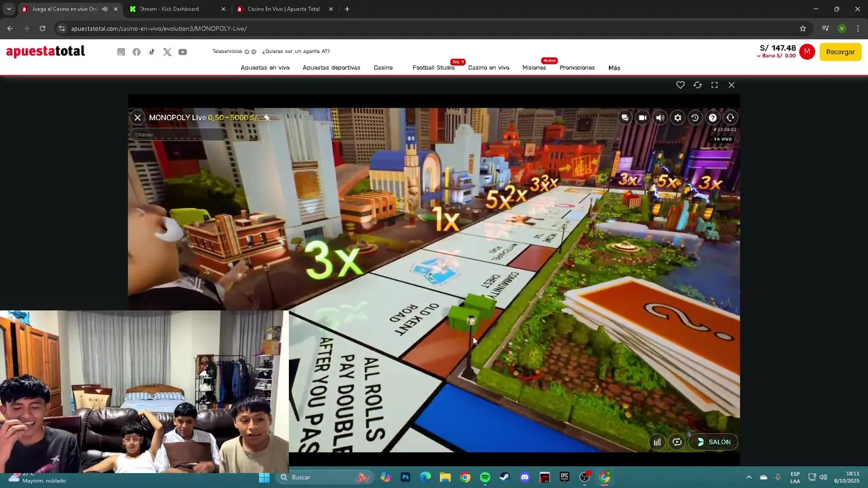
Task: Open Chrome three-dot menu
Action: pyautogui.click(x=858, y=28)
